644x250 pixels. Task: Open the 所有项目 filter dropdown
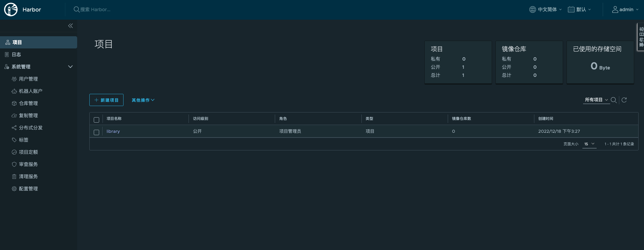(x=596, y=100)
